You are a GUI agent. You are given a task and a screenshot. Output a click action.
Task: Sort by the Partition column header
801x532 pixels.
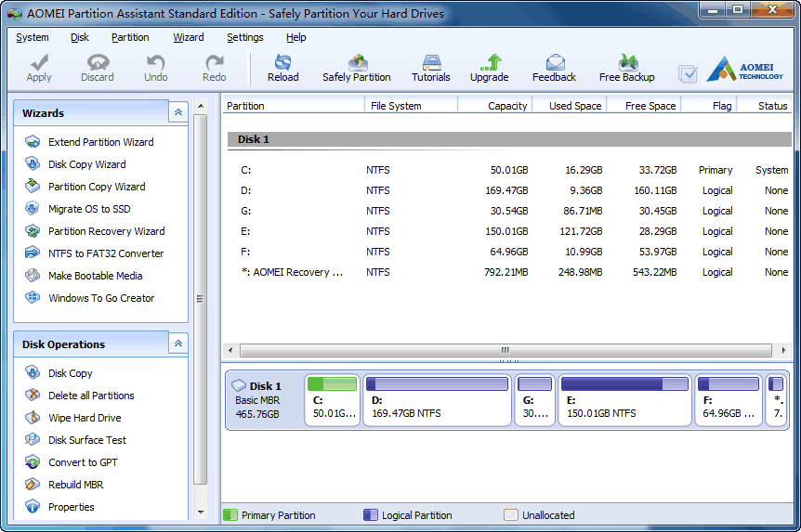click(x=294, y=106)
